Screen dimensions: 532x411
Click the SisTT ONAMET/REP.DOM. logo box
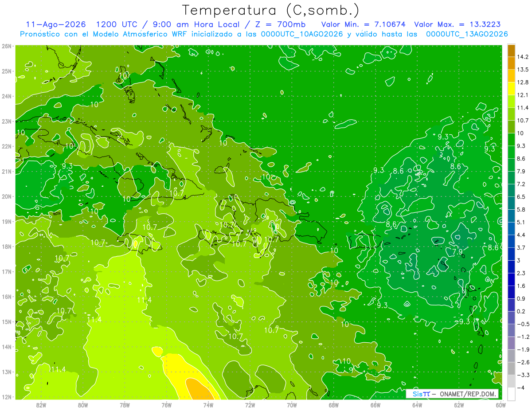coord(452,394)
